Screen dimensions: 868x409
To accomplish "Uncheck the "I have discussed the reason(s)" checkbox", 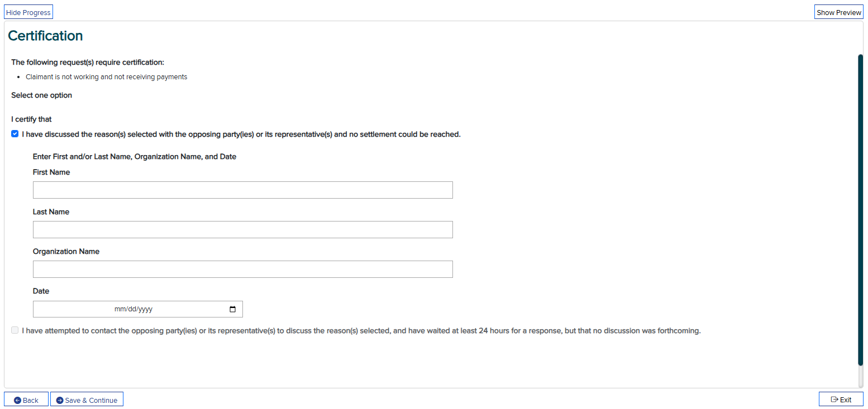I will (x=15, y=134).
